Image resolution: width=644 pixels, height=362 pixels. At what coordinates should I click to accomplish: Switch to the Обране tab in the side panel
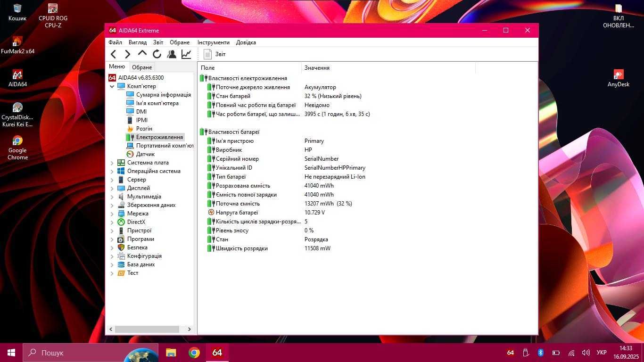pyautogui.click(x=142, y=67)
